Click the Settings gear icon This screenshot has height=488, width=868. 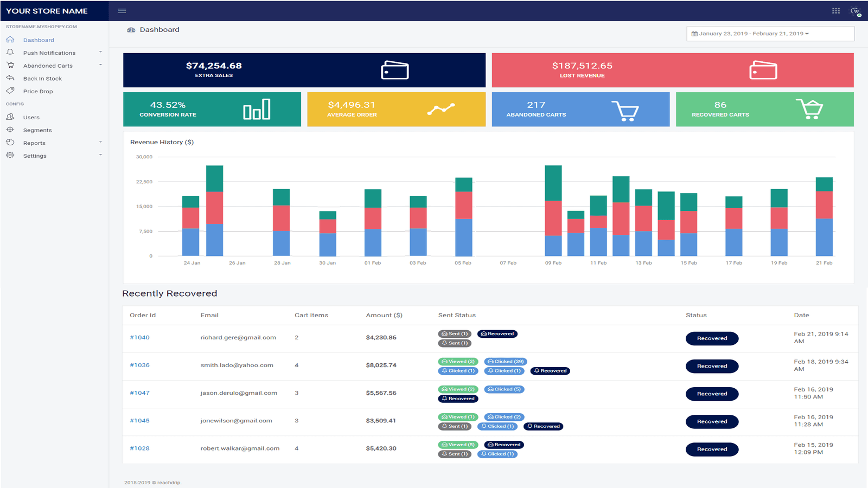[10, 155]
